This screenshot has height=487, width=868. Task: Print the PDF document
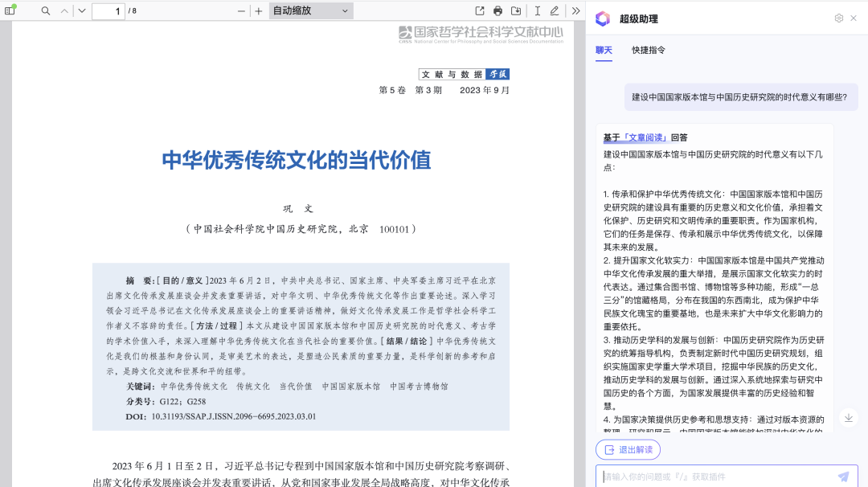[x=497, y=10]
